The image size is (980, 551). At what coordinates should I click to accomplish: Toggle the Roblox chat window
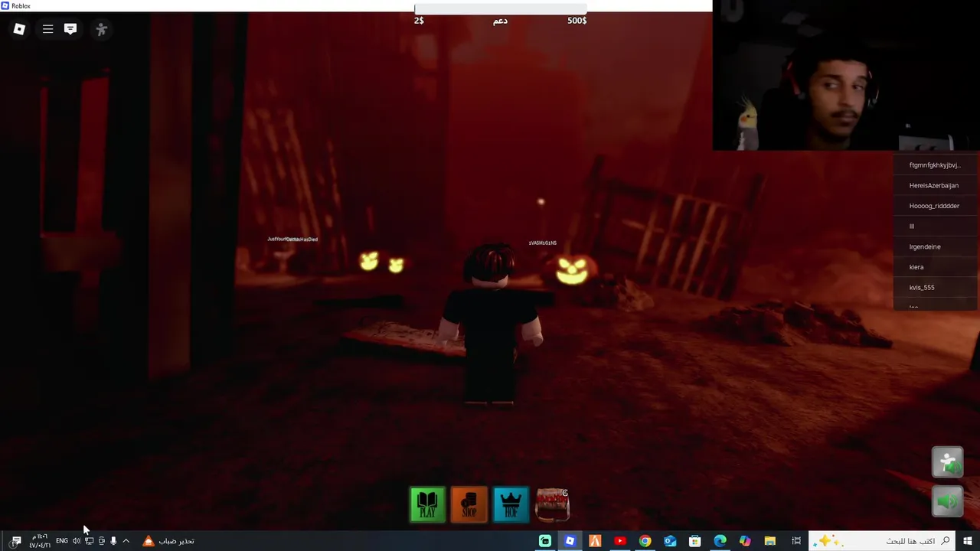pos(70,29)
